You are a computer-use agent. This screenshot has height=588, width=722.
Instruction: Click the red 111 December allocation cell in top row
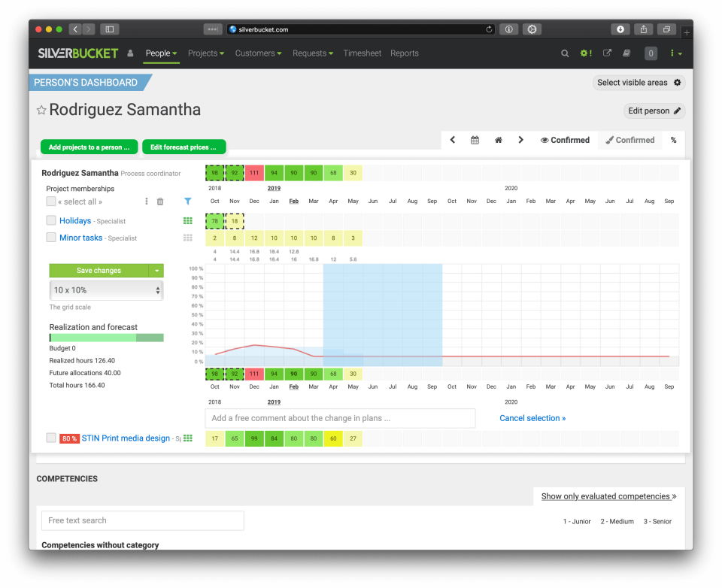coord(254,173)
